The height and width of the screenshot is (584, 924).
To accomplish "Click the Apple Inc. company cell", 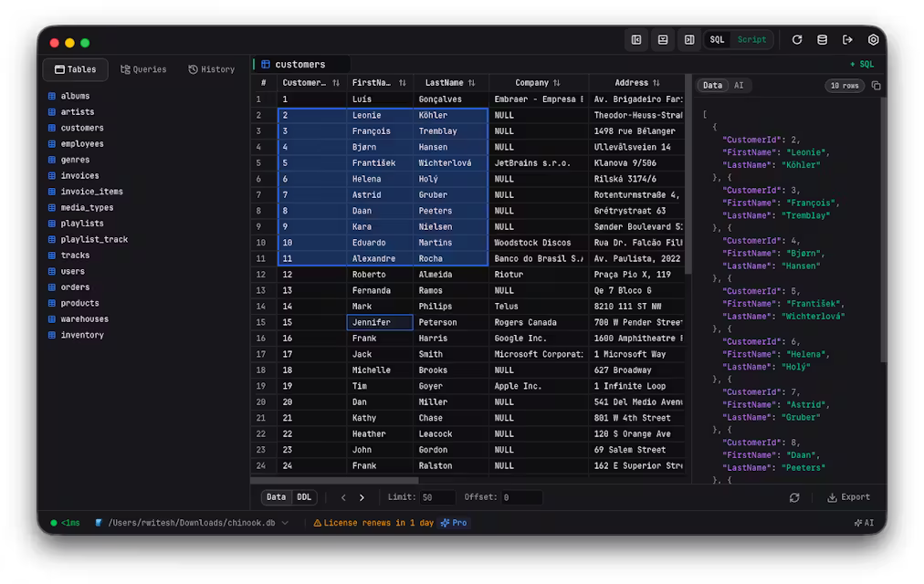I will [539, 386].
